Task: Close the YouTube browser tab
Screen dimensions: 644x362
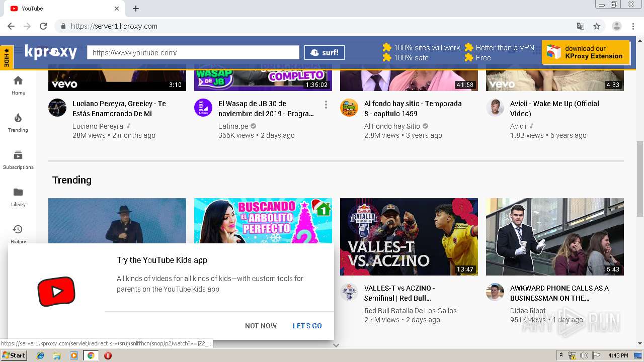Action: point(117,9)
